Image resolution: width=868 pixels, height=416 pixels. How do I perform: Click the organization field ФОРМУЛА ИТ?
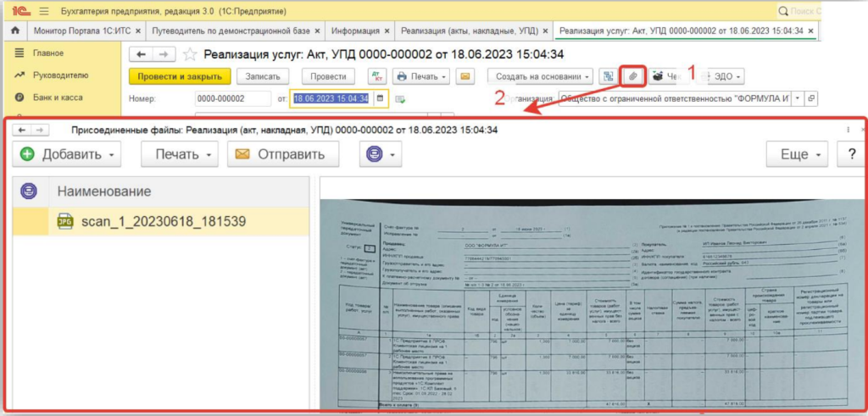point(675,98)
